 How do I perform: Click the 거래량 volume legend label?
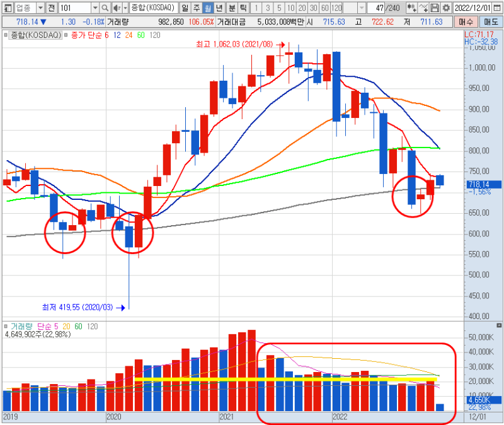[22, 326]
